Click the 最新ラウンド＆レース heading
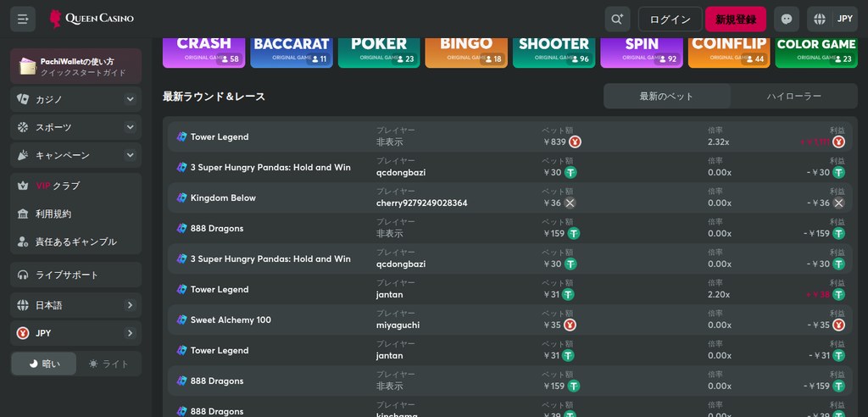Image resolution: width=868 pixels, height=417 pixels. pos(214,97)
